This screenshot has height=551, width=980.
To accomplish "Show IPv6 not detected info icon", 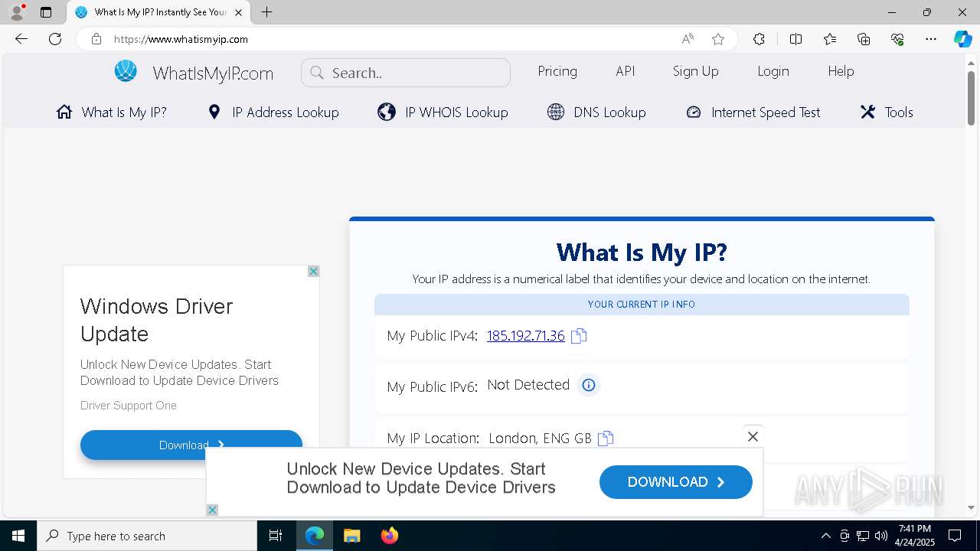I will click(x=588, y=385).
